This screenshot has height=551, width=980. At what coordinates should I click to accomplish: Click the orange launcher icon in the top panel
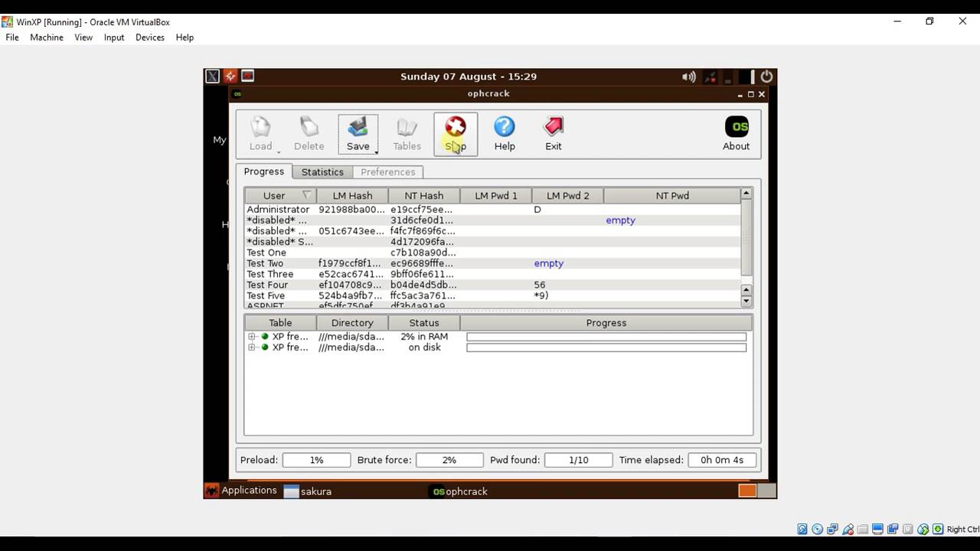coord(230,76)
